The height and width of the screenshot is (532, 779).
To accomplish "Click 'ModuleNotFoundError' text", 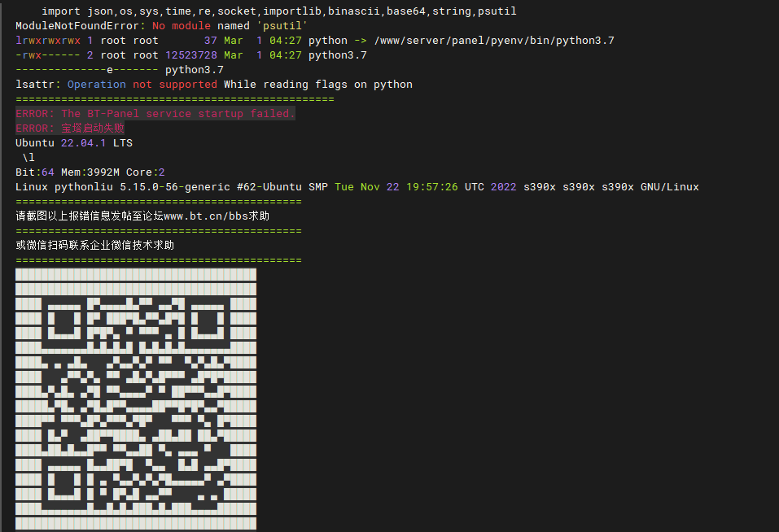I will pos(77,26).
